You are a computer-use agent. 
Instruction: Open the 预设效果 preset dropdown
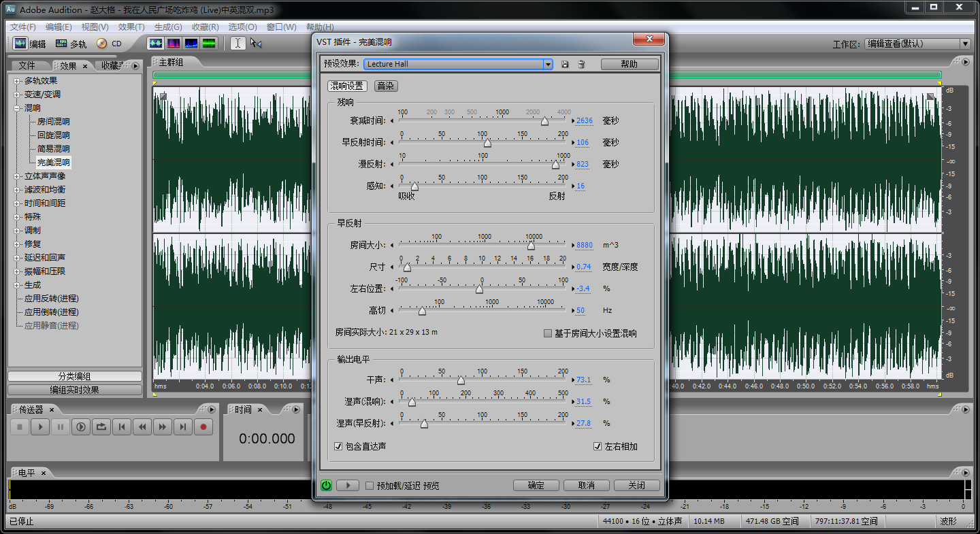(548, 64)
